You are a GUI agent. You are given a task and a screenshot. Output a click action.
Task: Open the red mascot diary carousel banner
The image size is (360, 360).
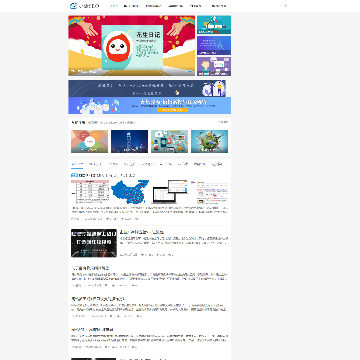coord(132,46)
